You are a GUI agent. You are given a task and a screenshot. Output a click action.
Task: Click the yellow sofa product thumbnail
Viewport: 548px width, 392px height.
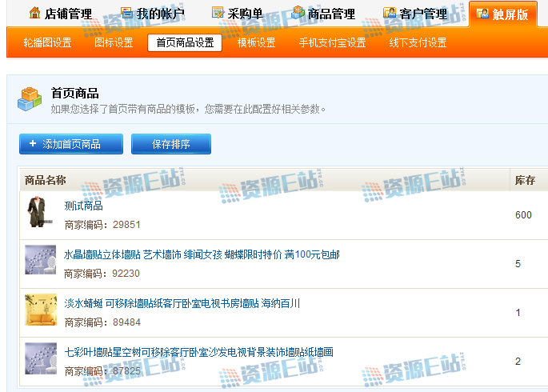[x=40, y=310]
